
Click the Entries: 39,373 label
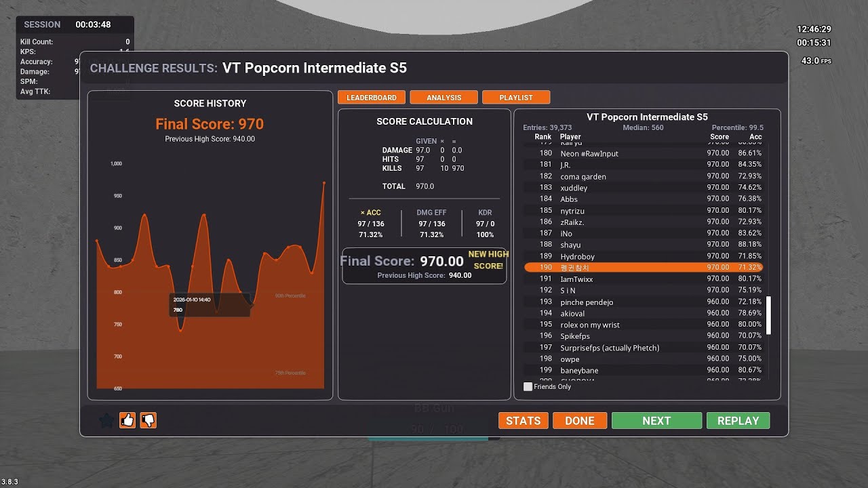click(547, 127)
